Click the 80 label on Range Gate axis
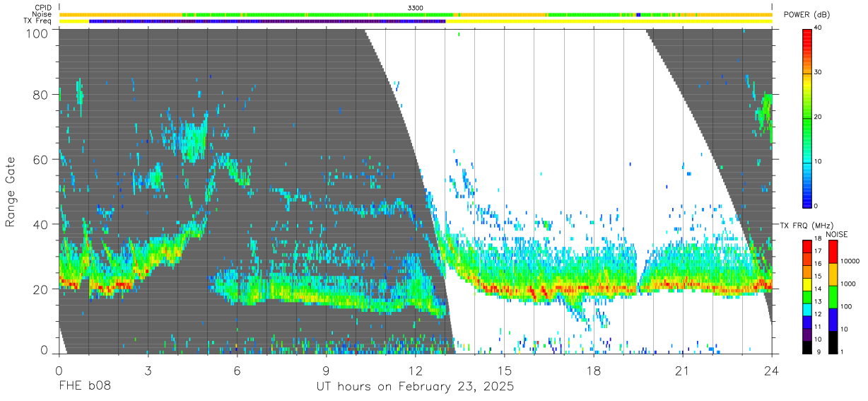Image resolution: width=868 pixels, height=401 pixels. [x=41, y=94]
